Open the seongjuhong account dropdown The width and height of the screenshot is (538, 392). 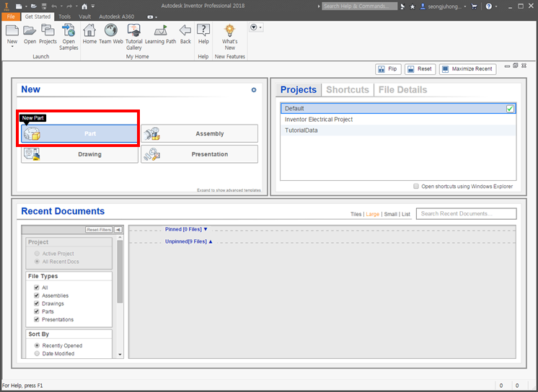(465, 6)
